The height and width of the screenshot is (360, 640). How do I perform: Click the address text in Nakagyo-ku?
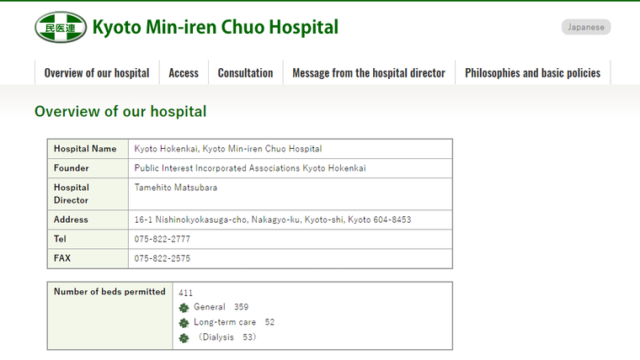[x=273, y=220]
